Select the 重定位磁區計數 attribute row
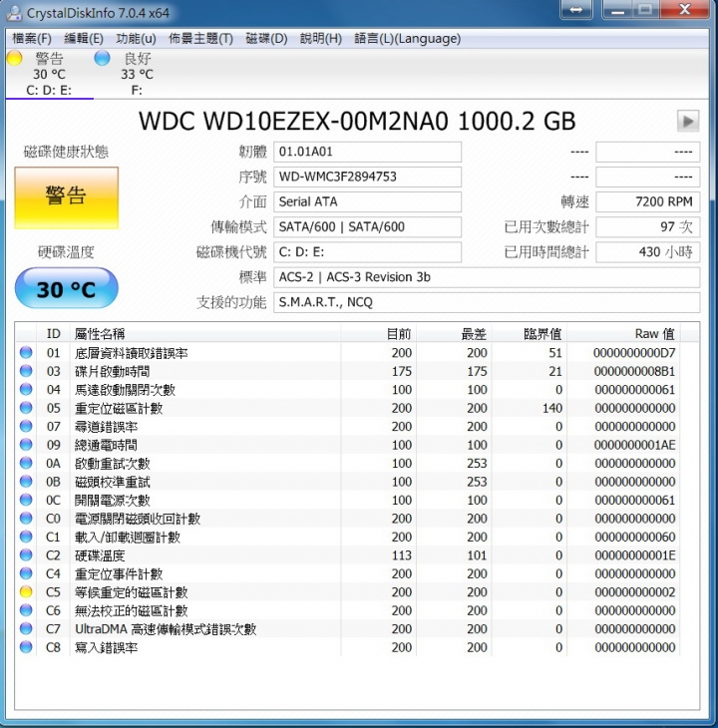 tap(348, 408)
